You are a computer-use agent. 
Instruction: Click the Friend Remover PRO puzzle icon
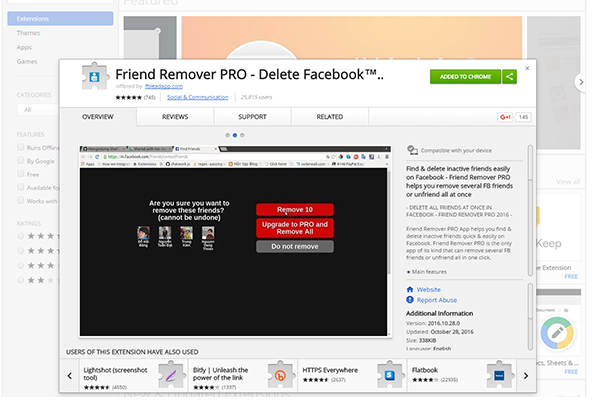pos(94,76)
